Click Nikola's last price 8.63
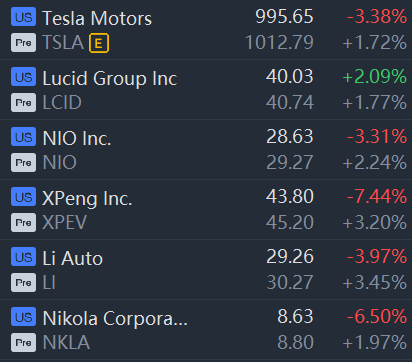412x362 pixels. [x=295, y=316]
